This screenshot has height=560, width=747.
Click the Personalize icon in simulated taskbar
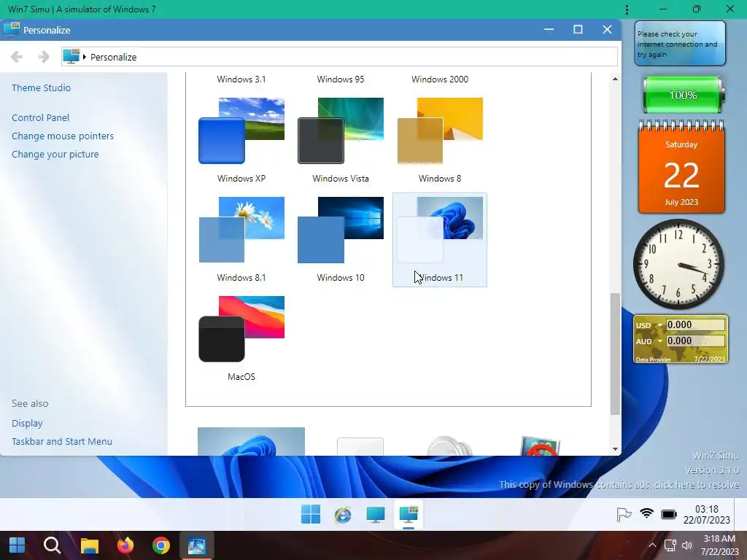[x=409, y=515]
